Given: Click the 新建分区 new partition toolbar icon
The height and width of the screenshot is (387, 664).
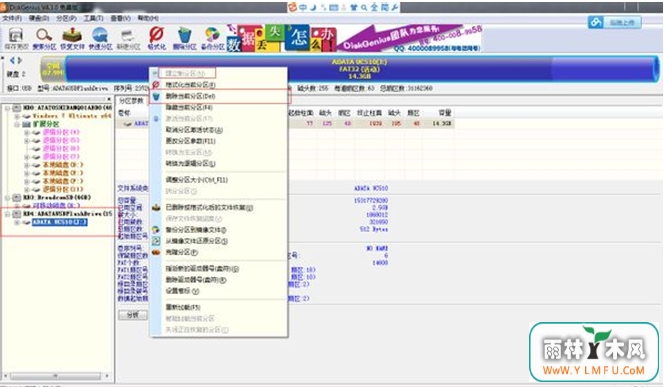Looking at the screenshot, I should [128, 38].
